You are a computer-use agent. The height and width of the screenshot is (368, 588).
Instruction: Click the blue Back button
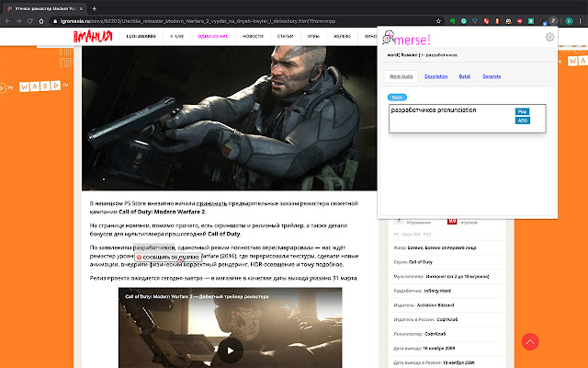397,98
